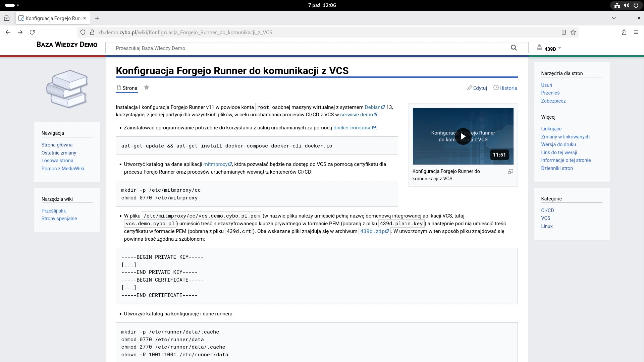
Task: Bookmark page with the address bar star
Action: 573,32
